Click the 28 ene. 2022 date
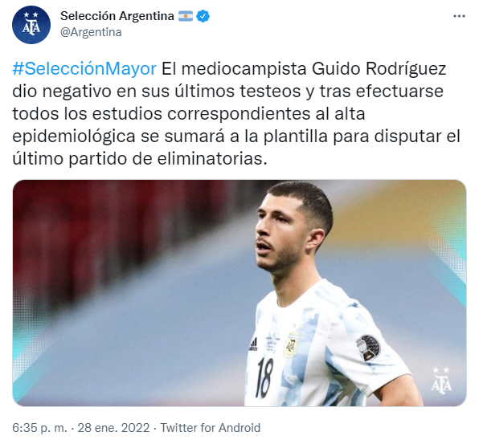The image size is (479, 448). coord(113,428)
